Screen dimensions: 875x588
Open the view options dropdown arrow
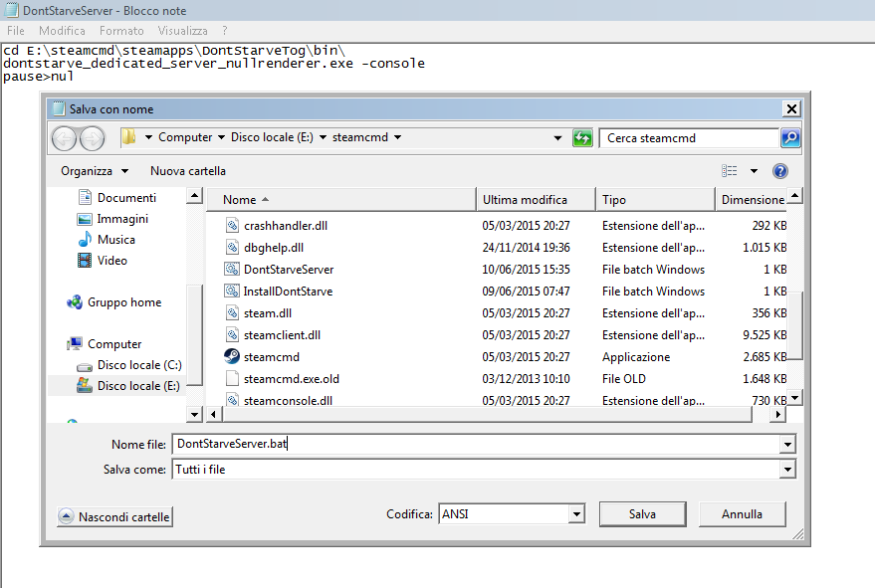coord(754,171)
